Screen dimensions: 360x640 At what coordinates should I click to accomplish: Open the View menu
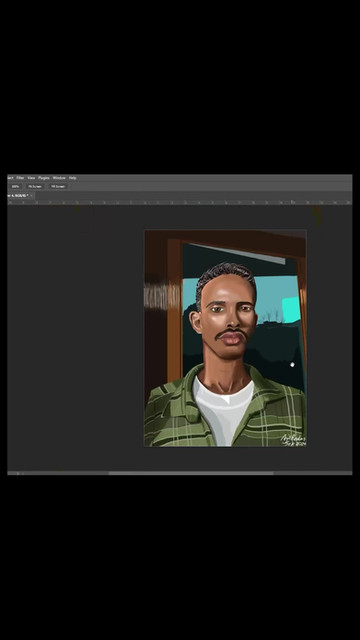pos(31,178)
